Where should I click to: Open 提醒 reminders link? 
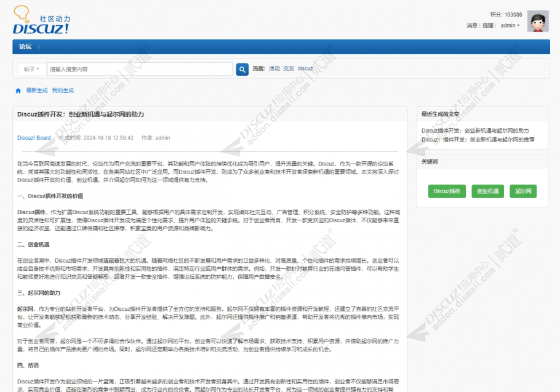[x=488, y=25]
